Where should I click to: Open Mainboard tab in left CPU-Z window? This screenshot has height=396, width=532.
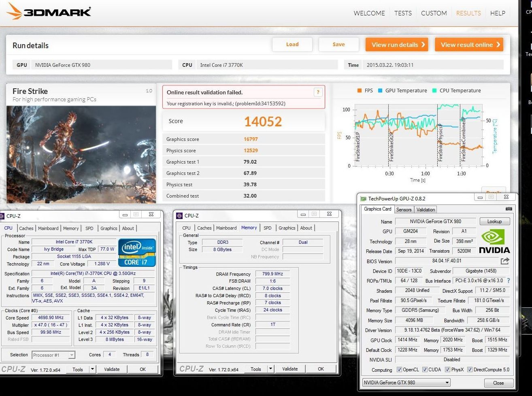(48, 228)
